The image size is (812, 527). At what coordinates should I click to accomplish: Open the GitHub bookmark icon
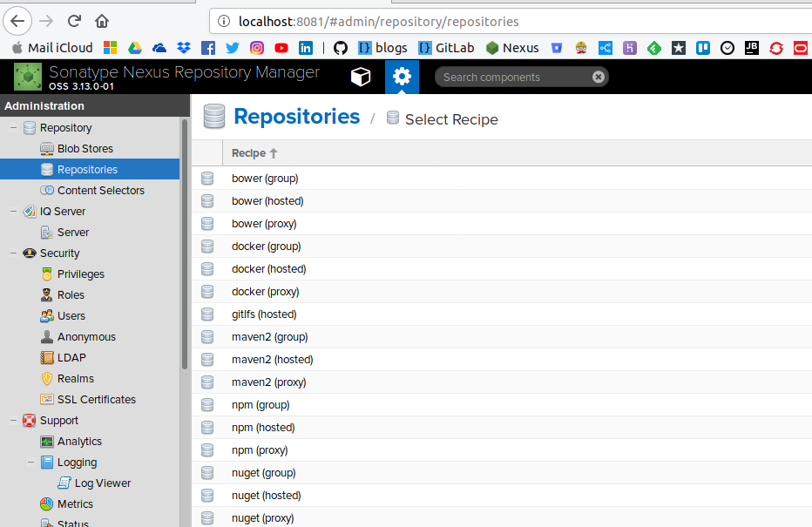pyautogui.click(x=341, y=48)
